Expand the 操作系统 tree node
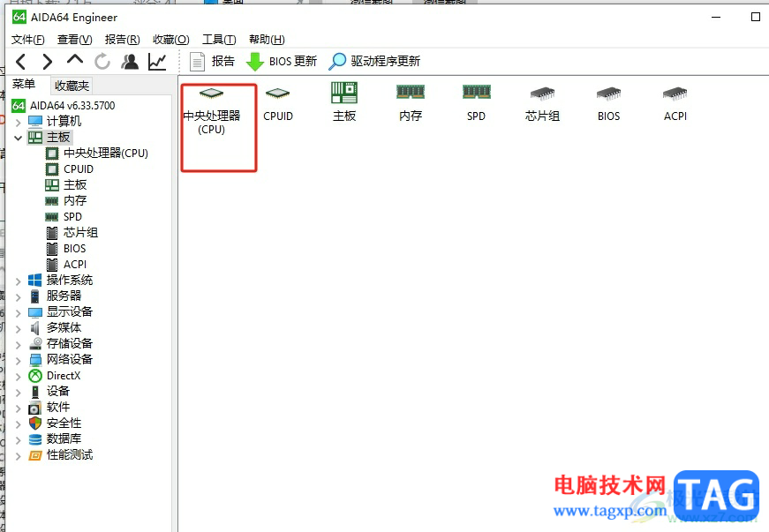This screenshot has height=532, width=769. coord(19,281)
